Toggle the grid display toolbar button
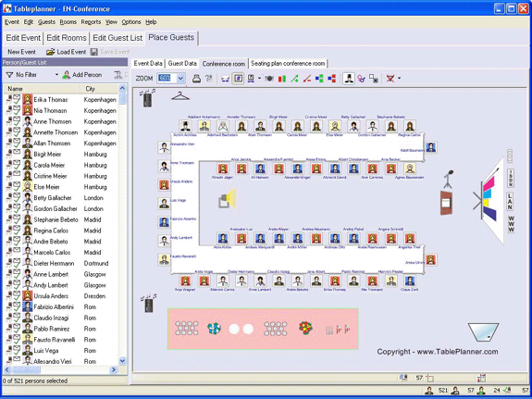The width and height of the screenshot is (532, 399). [238, 79]
